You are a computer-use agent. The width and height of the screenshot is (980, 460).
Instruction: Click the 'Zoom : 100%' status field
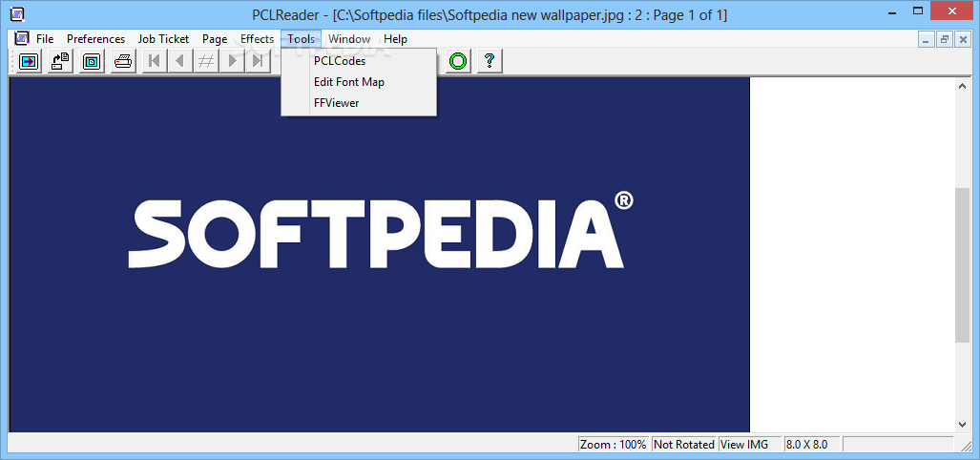[614, 445]
